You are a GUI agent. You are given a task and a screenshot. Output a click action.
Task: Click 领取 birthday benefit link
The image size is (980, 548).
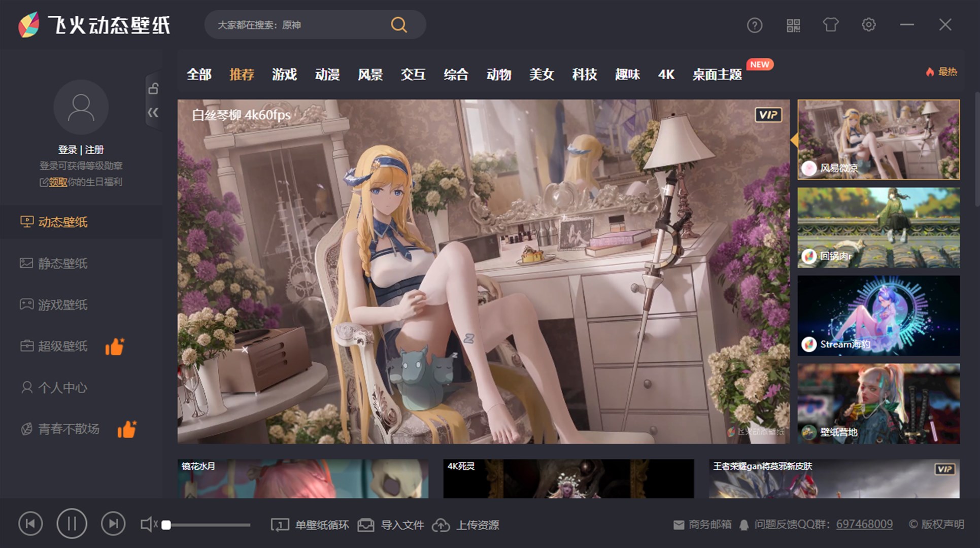(x=58, y=182)
